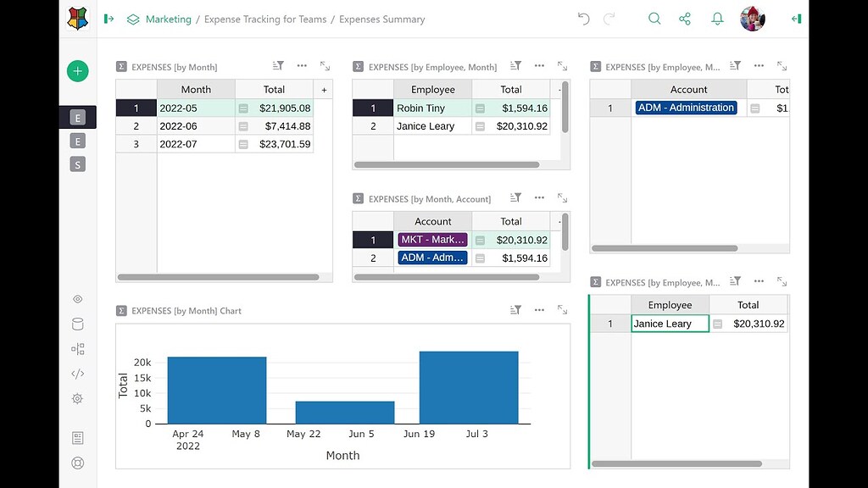The width and height of the screenshot is (868, 488).
Task: Open notifications via the bell icon
Action: coord(716,18)
